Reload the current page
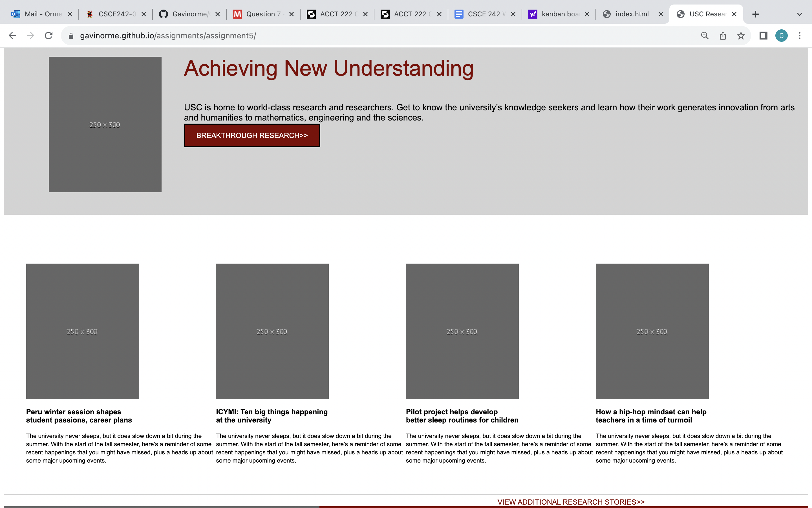 coord(49,36)
